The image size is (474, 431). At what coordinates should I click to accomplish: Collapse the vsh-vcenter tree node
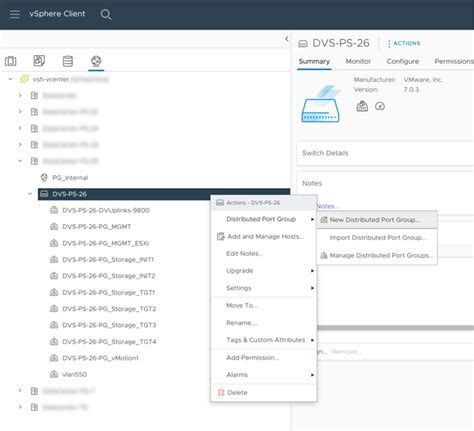10,79
